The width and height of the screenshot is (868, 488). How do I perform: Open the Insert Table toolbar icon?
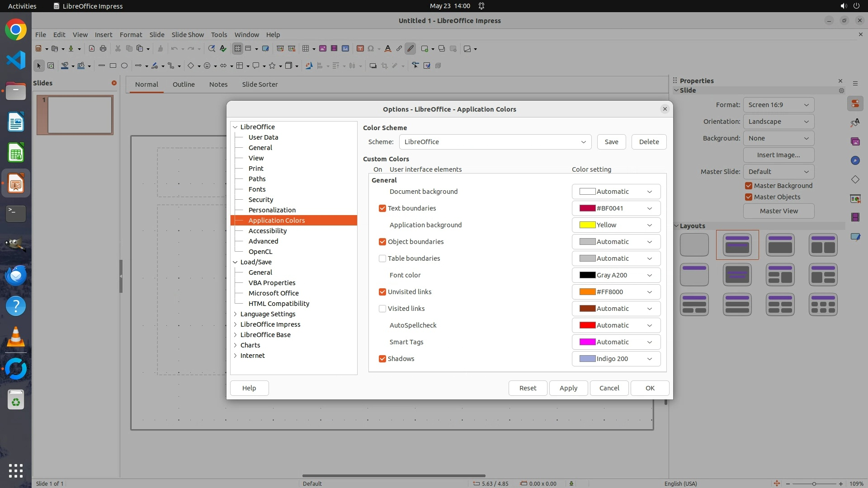point(306,49)
